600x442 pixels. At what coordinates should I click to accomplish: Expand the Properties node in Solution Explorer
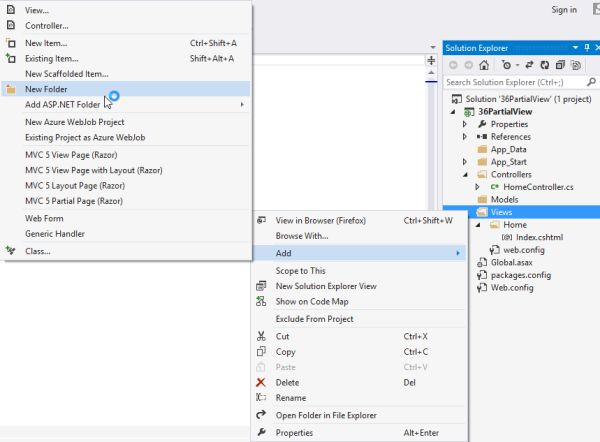pyautogui.click(x=465, y=124)
